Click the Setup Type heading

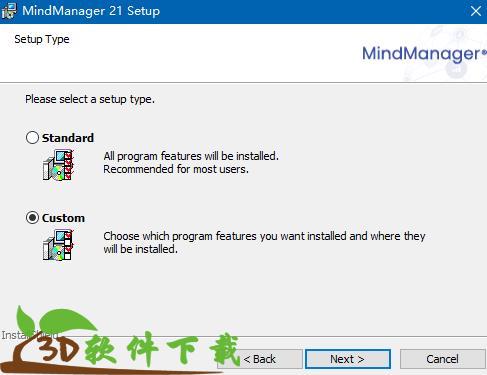tap(42, 39)
